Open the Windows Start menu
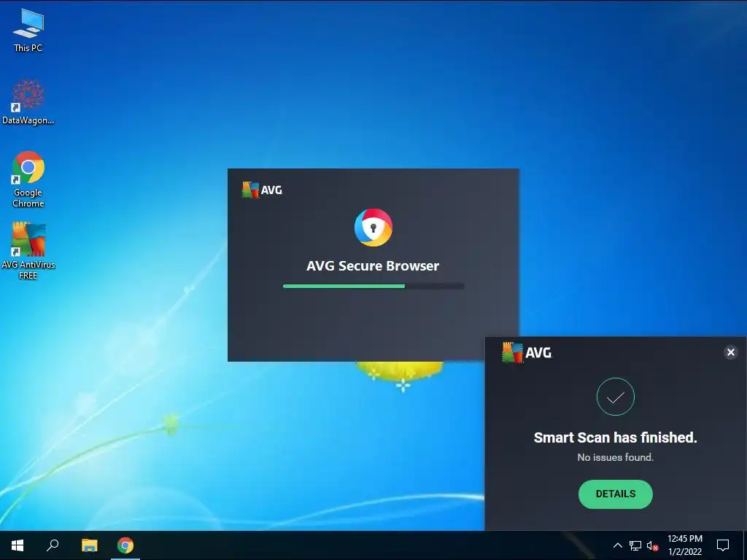The width and height of the screenshot is (747, 560). [18, 545]
